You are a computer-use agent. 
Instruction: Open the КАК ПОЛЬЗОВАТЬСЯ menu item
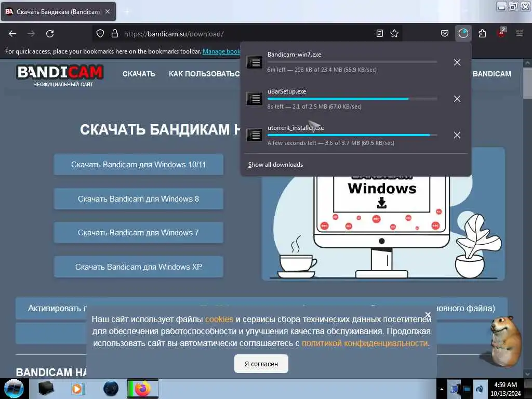[204, 74]
